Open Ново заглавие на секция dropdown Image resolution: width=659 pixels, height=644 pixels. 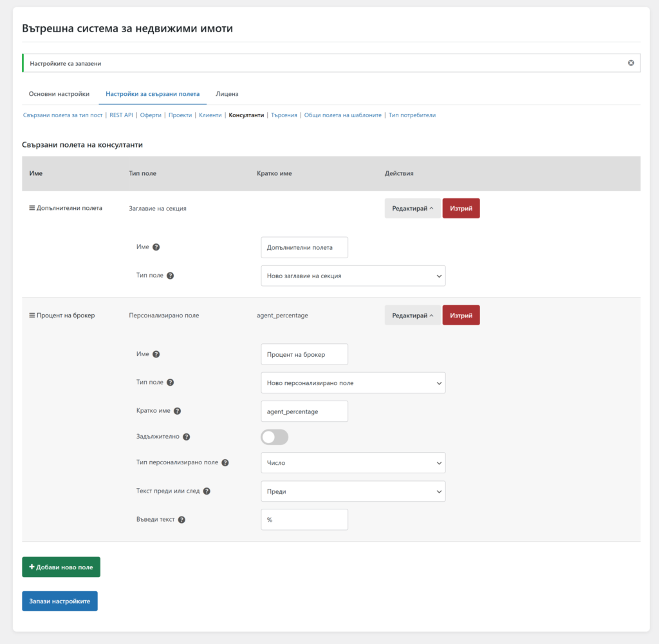[x=353, y=276]
